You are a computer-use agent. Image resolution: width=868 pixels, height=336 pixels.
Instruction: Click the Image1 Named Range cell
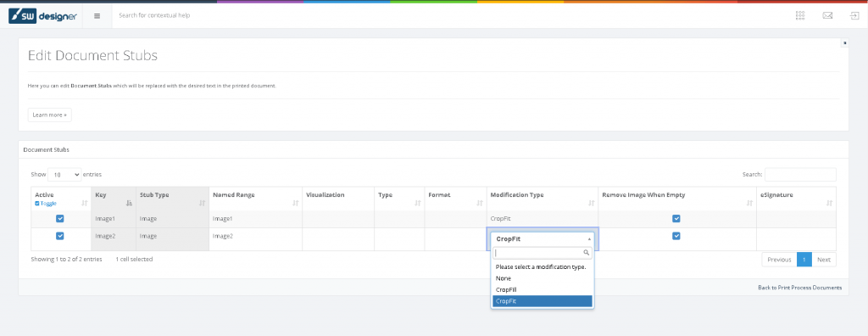pos(255,219)
